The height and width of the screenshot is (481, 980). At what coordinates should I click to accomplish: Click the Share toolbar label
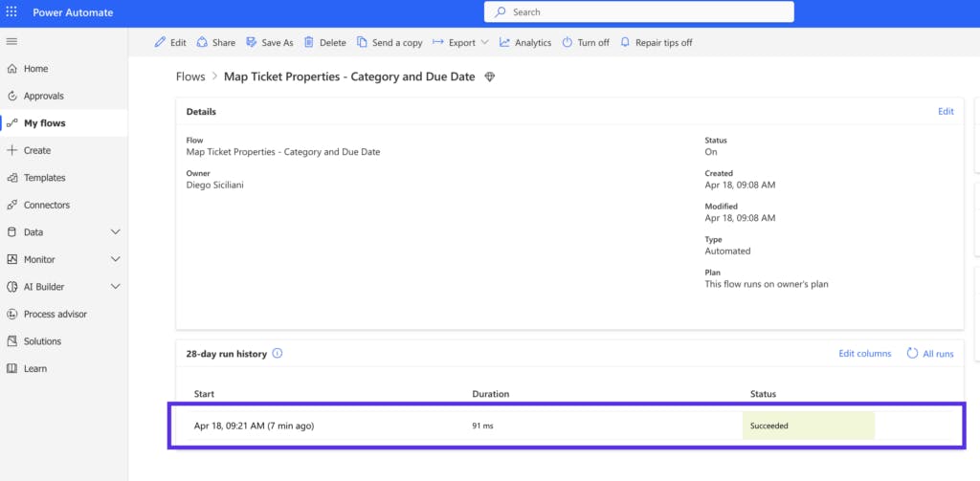tap(224, 42)
